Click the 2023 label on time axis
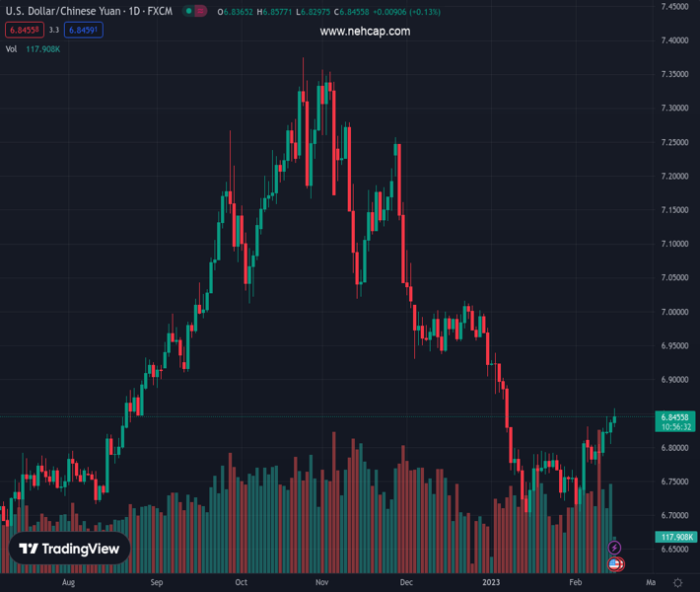 [x=491, y=583]
